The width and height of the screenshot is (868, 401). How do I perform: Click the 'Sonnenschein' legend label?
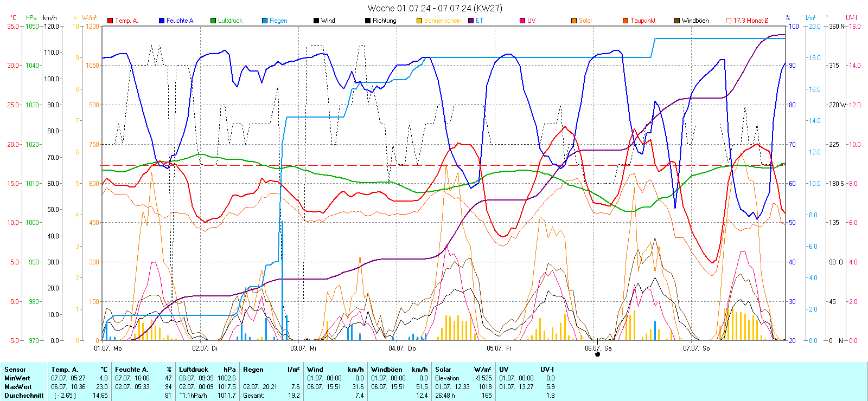443,21
